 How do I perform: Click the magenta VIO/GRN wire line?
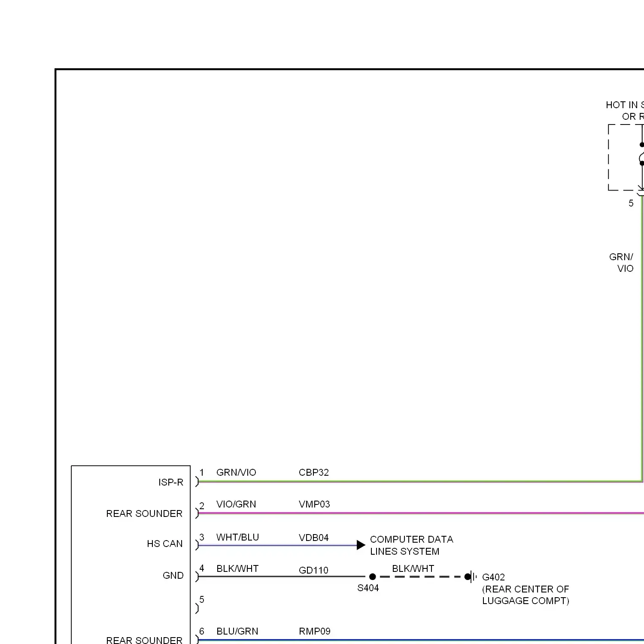[x=421, y=513]
